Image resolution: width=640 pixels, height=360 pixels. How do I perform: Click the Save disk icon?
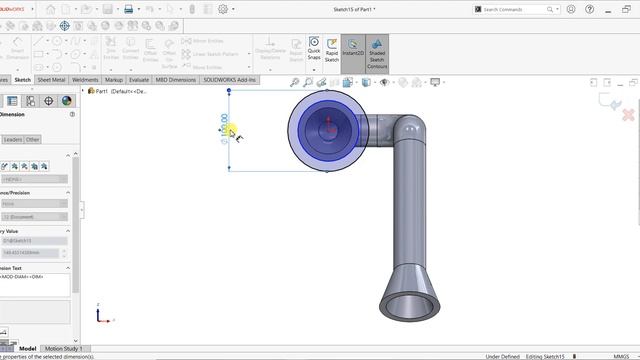coord(107,9)
